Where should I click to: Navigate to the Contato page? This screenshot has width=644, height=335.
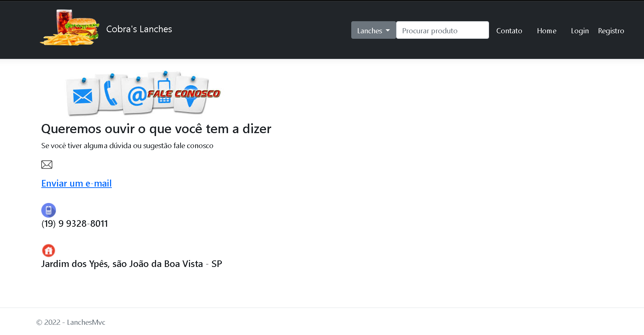(509, 31)
